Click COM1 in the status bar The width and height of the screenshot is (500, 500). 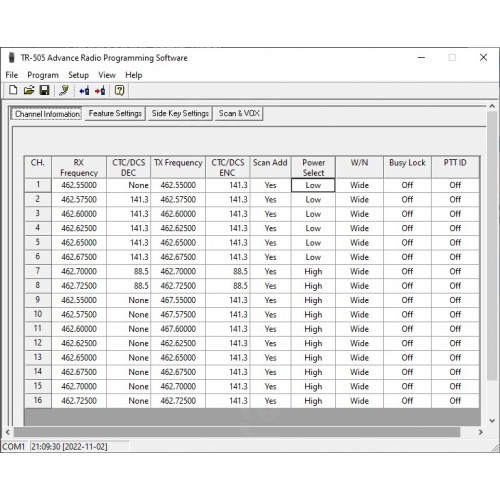pyautogui.click(x=14, y=446)
